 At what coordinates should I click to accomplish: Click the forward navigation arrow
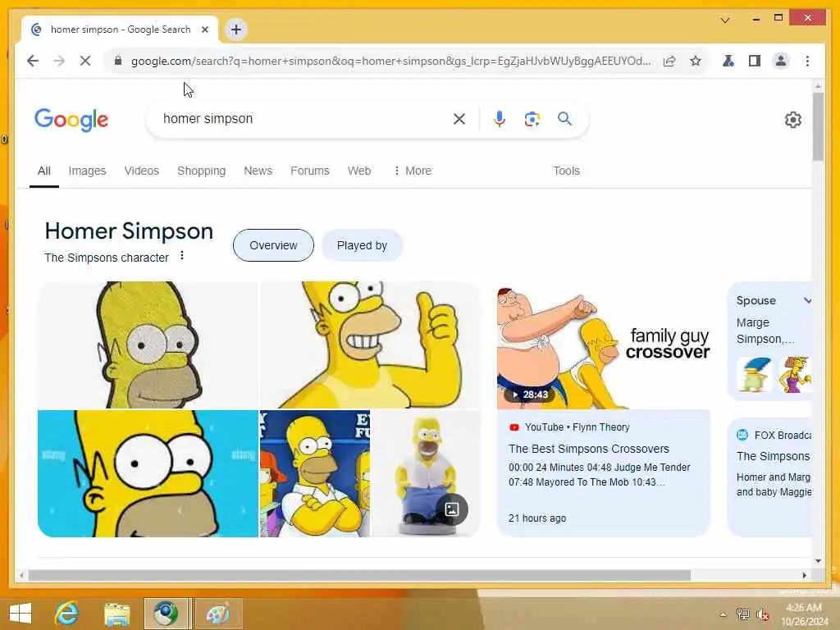pos(59,61)
